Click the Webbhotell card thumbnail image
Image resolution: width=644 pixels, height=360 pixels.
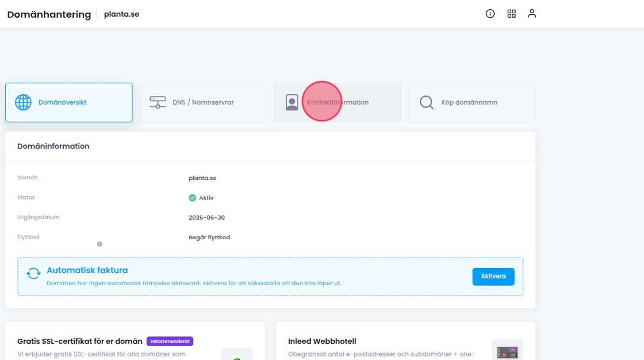[507, 350]
